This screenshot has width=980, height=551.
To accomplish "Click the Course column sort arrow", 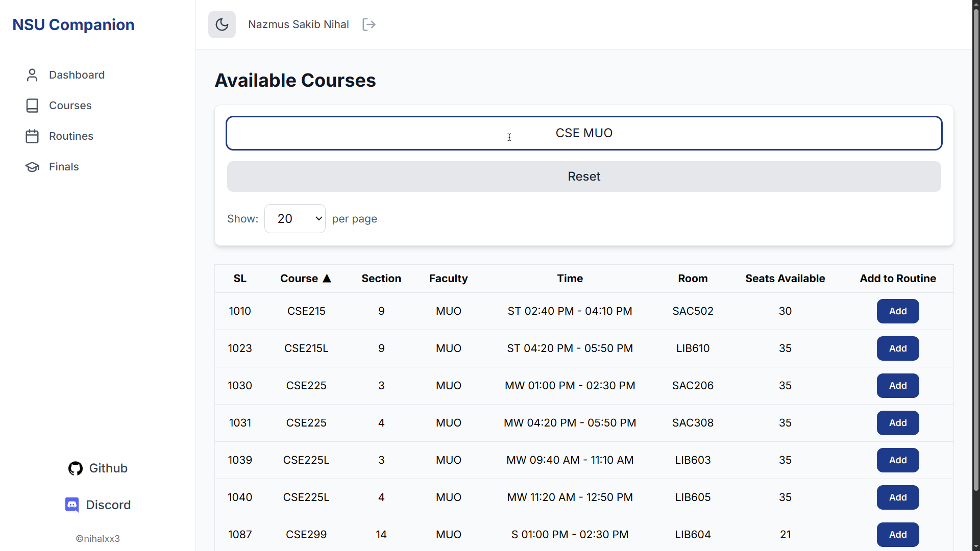I will pos(327,279).
